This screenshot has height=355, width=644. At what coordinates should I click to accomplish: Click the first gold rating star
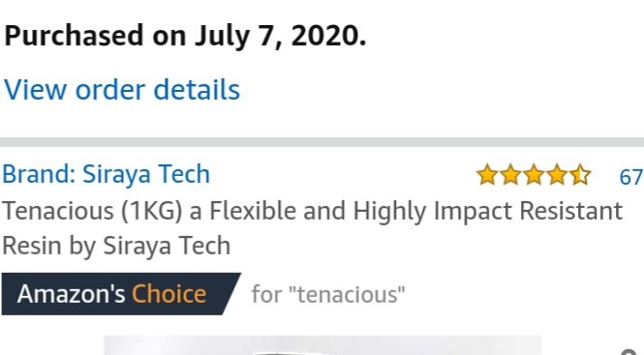(487, 174)
